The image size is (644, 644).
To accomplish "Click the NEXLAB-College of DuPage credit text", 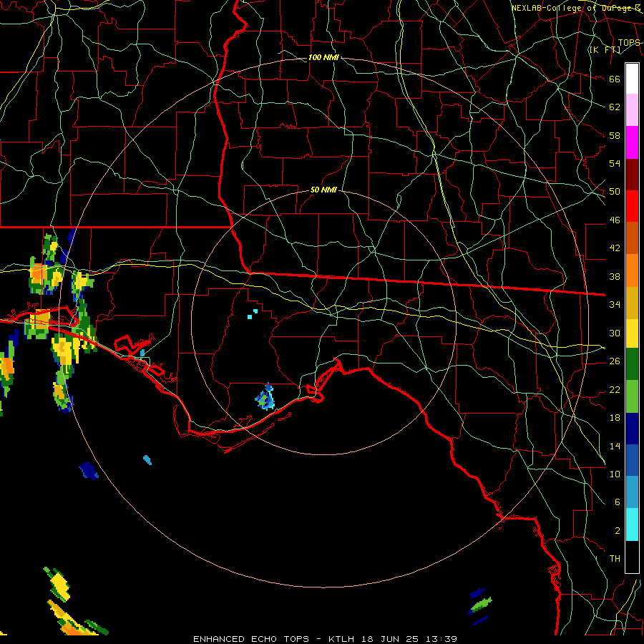I will tap(576, 8).
